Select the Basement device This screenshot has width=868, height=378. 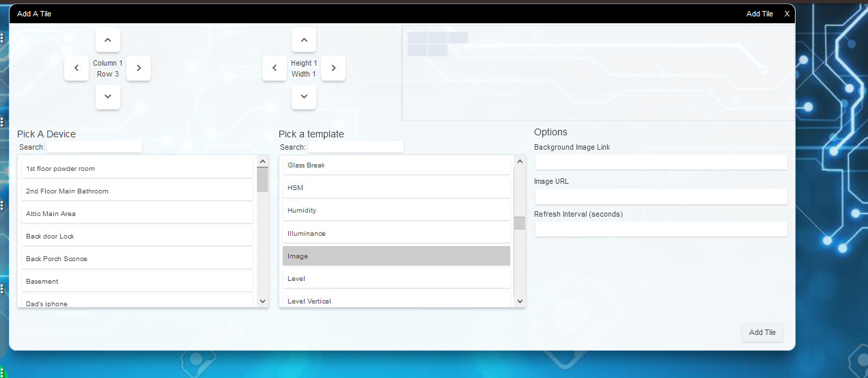(137, 281)
